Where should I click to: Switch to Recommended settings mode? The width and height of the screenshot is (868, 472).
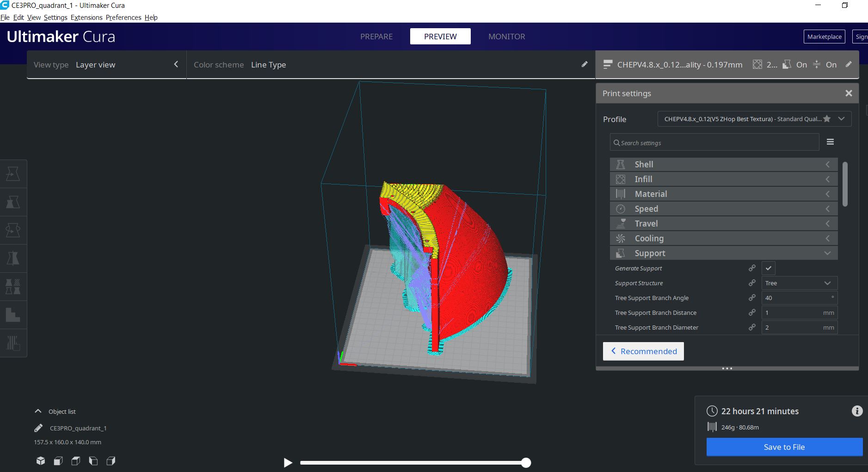click(643, 351)
